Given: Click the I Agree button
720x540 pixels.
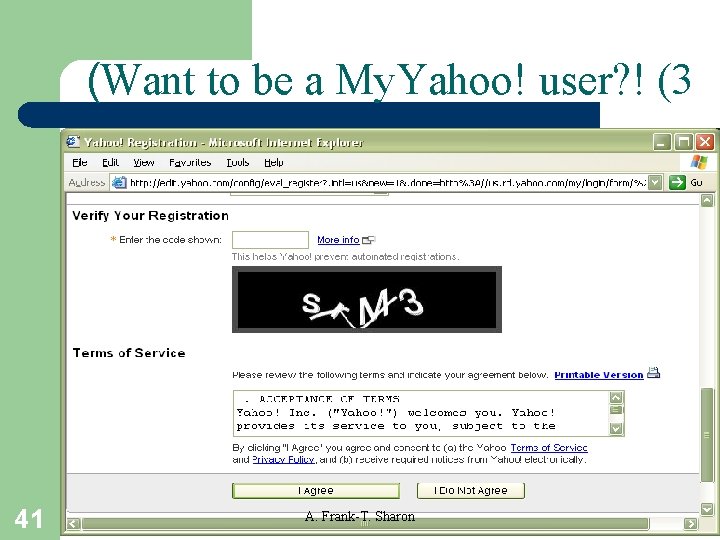Looking at the screenshot, I should point(316,490).
